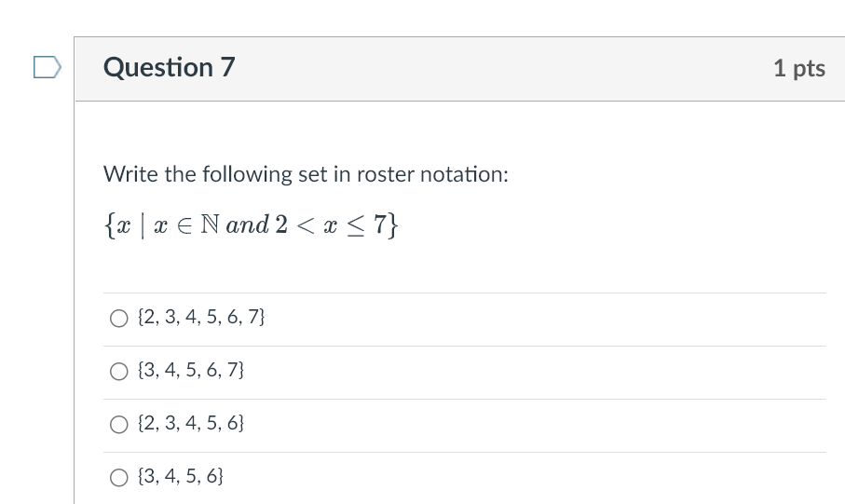Viewport: 845px width, 504px height.
Task: Mark radio button for {3, 4, 5, 6}
Action: (x=118, y=477)
